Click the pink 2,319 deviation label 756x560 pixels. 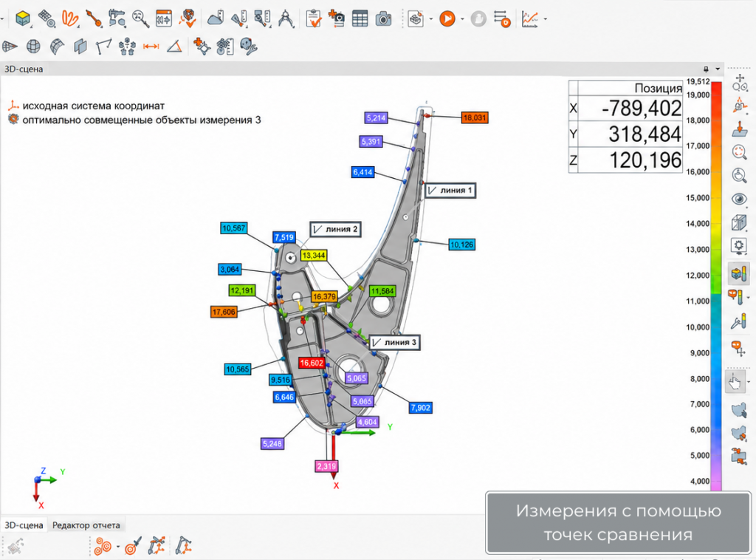(326, 466)
